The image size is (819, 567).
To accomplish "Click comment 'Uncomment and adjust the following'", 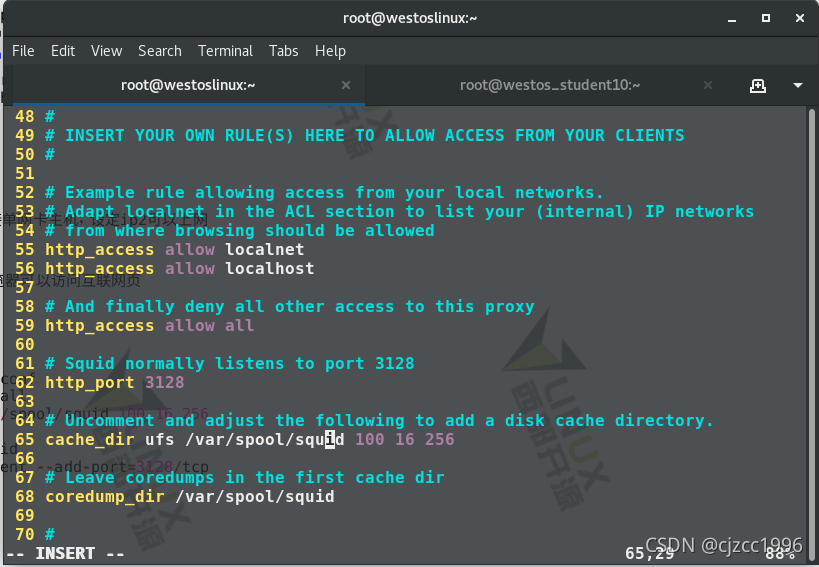I will pos(379,420).
